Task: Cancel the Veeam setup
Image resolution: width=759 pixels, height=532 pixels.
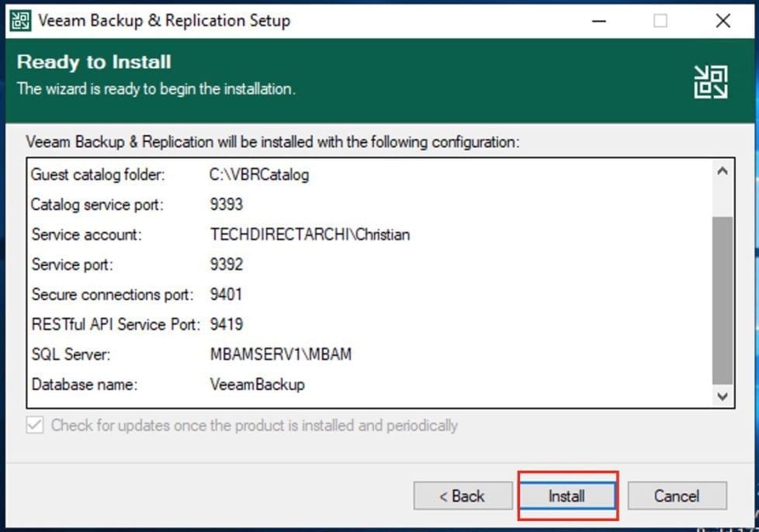Action: point(677,496)
